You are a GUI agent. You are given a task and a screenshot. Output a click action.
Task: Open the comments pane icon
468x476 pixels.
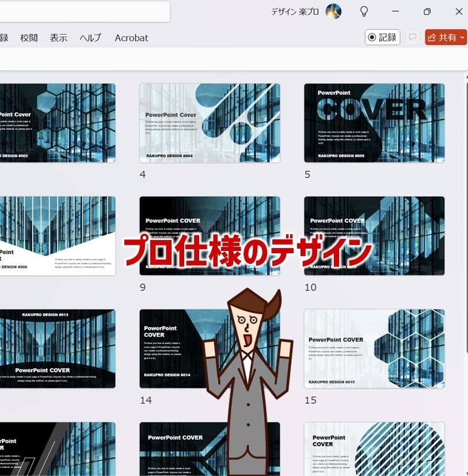point(412,37)
